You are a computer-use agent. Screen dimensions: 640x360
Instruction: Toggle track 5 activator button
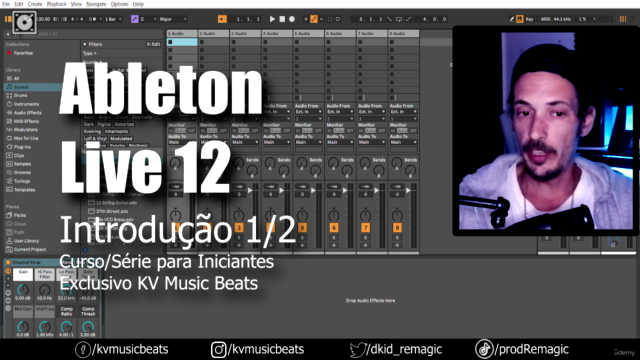[x=302, y=228]
